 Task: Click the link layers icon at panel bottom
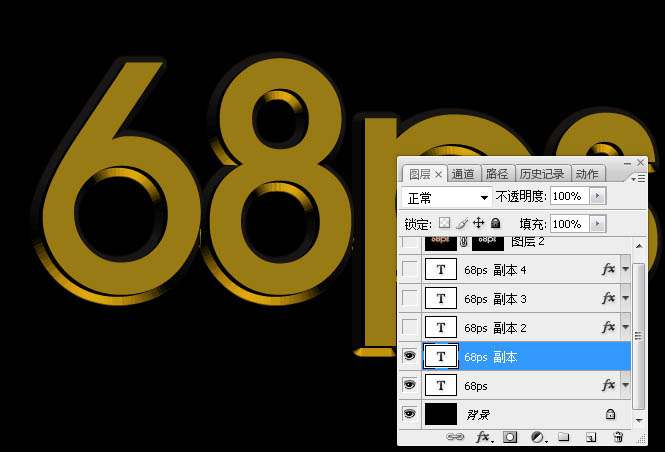(455, 437)
